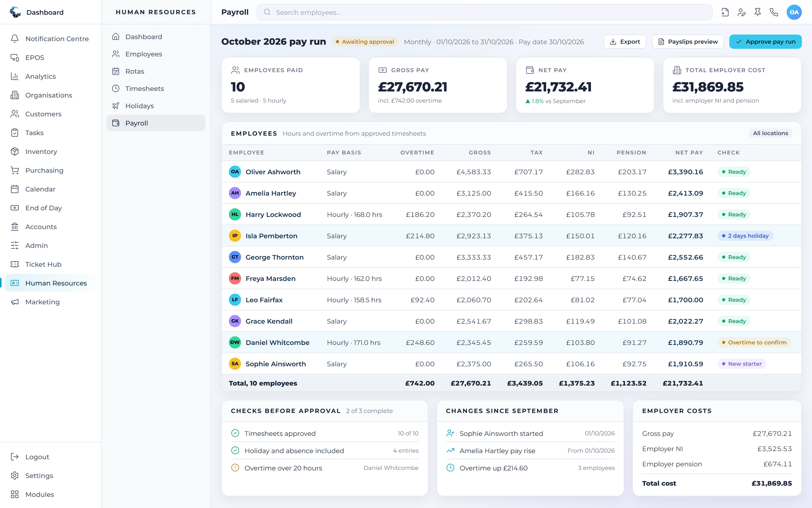Click the Timesheets clock icon

pos(116,89)
